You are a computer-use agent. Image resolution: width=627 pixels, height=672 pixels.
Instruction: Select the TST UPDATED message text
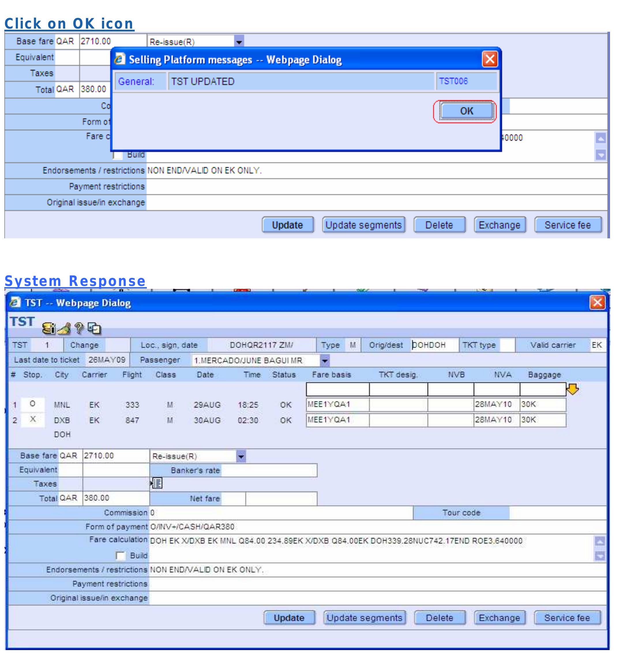tap(203, 81)
